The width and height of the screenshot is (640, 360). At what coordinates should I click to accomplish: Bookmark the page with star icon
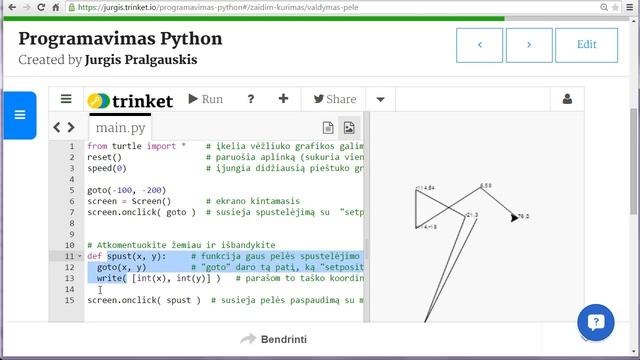pos(615,7)
